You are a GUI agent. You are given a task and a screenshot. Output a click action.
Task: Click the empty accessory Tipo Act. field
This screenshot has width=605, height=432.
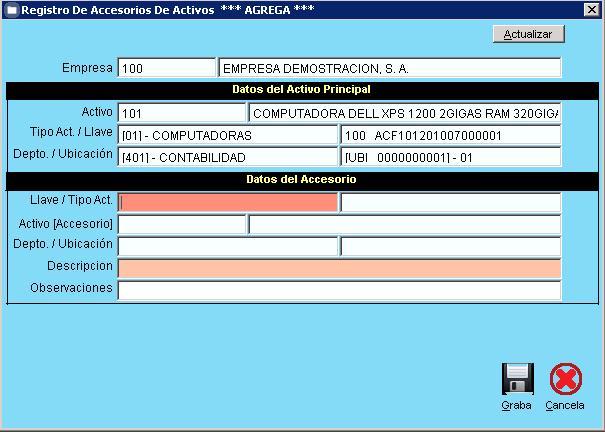point(450,202)
